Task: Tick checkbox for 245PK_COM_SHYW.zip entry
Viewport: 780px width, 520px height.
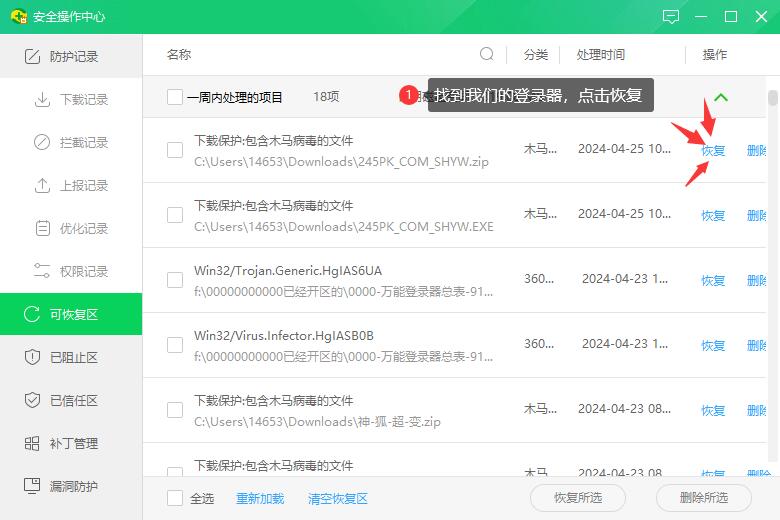Action: pos(175,150)
